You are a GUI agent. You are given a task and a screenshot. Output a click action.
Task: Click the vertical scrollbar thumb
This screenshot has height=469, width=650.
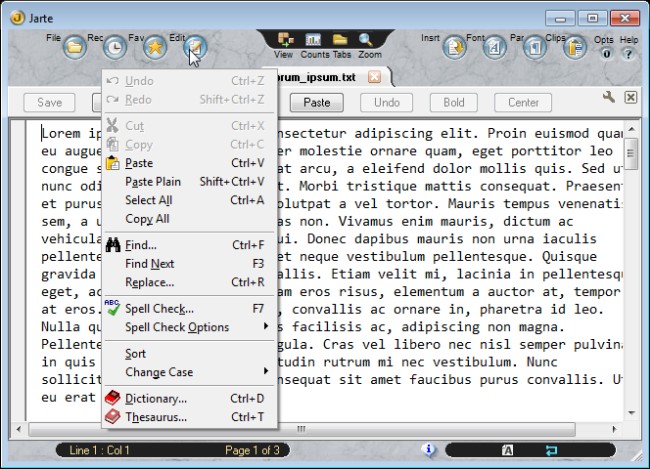click(x=631, y=154)
